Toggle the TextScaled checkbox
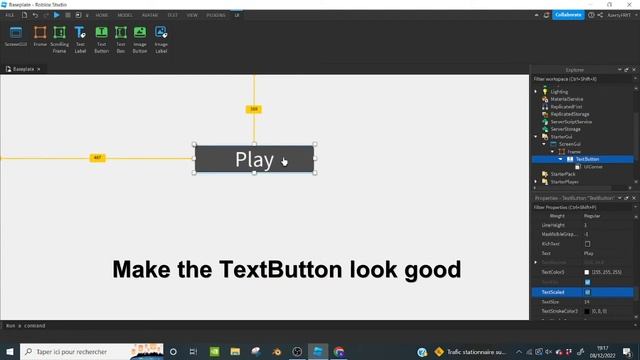The width and height of the screenshot is (640, 360). pos(587,292)
